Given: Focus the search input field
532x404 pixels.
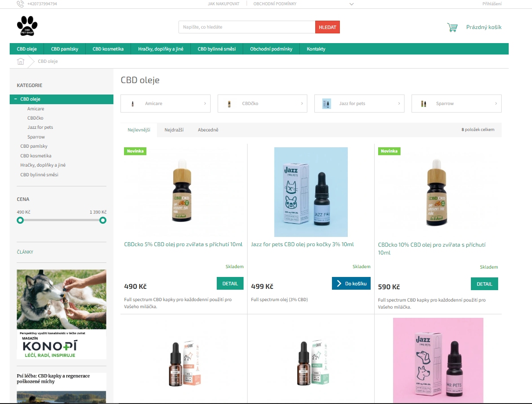Looking at the screenshot, I should click(x=247, y=27).
